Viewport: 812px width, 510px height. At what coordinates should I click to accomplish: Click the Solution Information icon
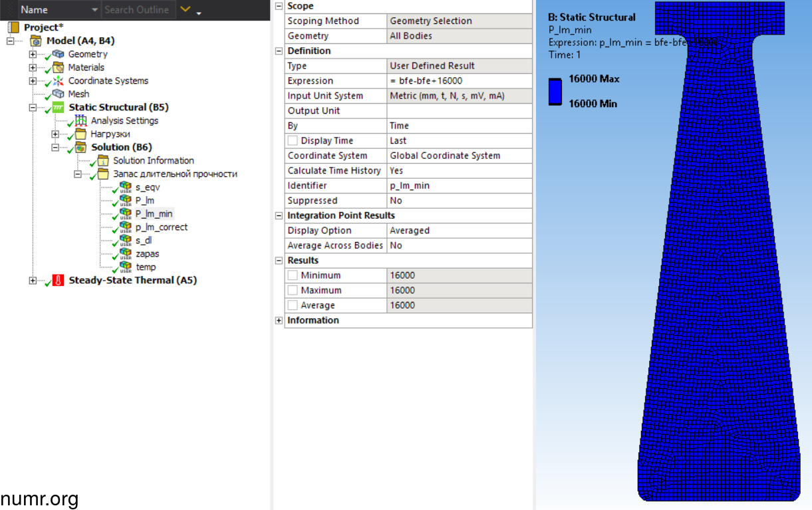[102, 160]
